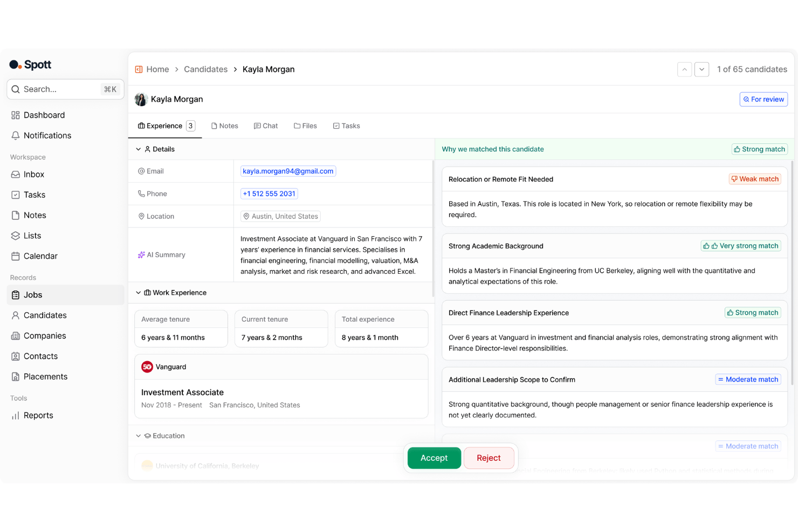Switch to the Notes tab

click(x=225, y=126)
